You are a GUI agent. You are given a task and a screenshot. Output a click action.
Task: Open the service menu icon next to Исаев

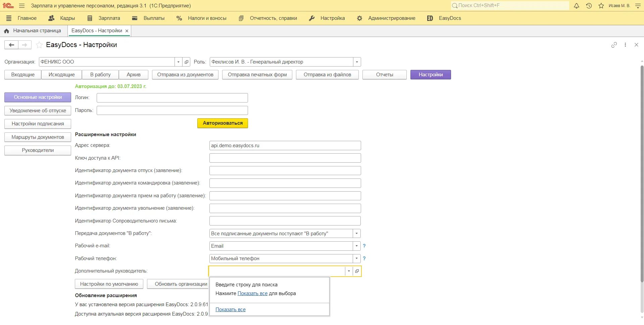[x=638, y=6]
